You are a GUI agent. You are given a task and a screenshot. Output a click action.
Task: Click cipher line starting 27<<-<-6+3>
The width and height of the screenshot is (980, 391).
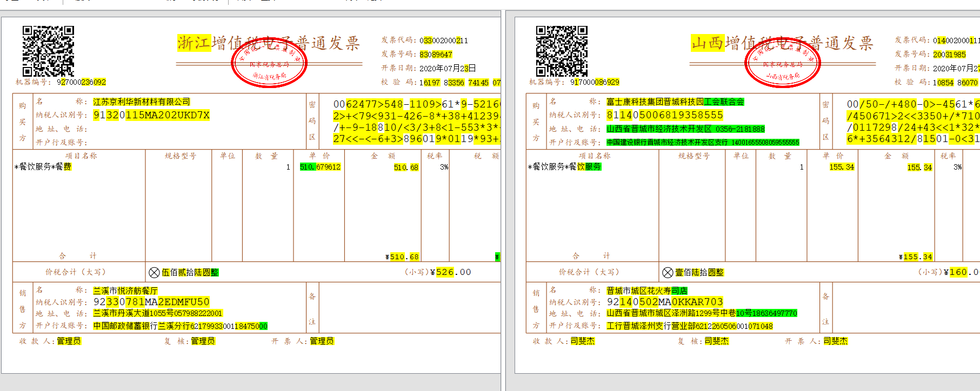[417, 139]
